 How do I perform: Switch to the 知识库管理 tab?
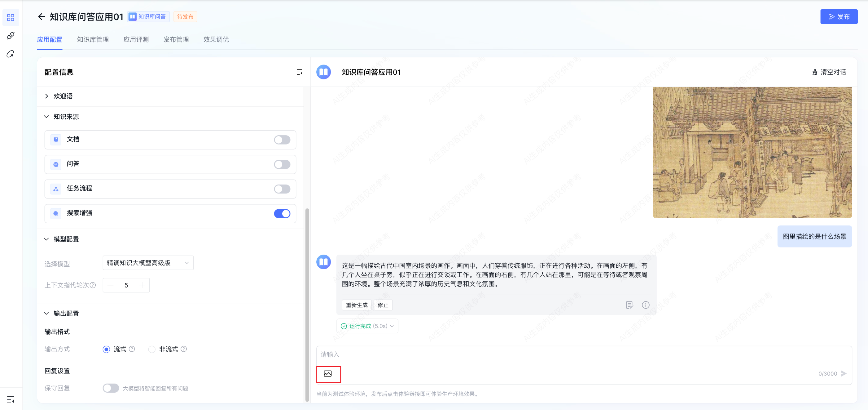point(93,39)
